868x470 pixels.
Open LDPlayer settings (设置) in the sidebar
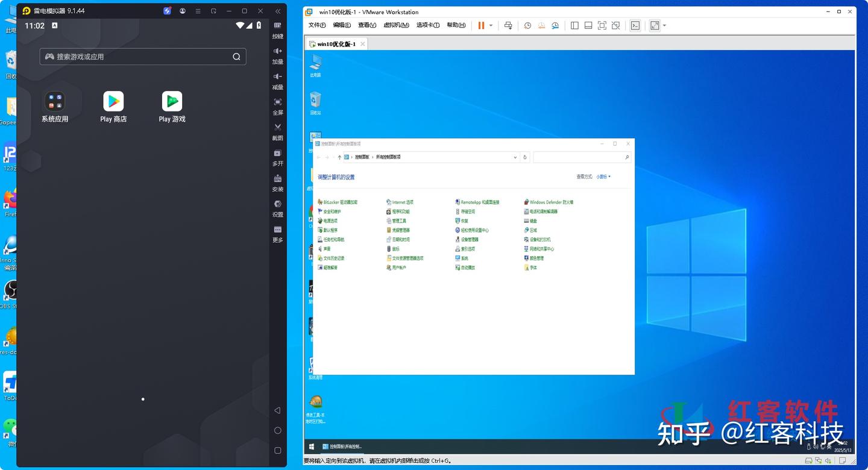pyautogui.click(x=277, y=208)
